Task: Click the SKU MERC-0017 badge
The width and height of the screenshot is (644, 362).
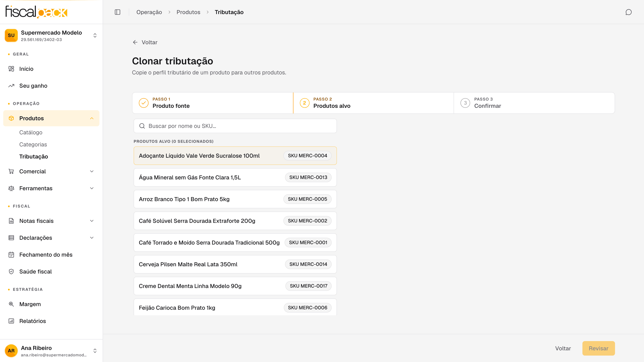Action: point(309,286)
